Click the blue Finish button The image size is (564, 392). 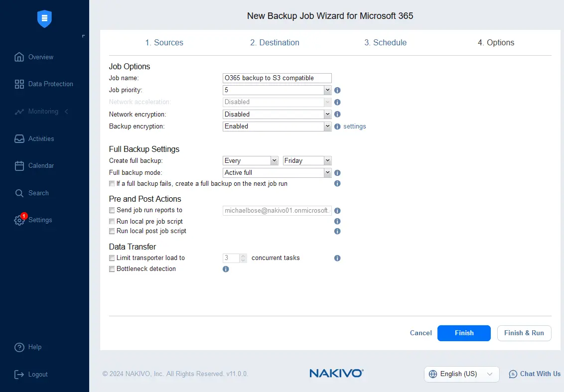tap(464, 333)
